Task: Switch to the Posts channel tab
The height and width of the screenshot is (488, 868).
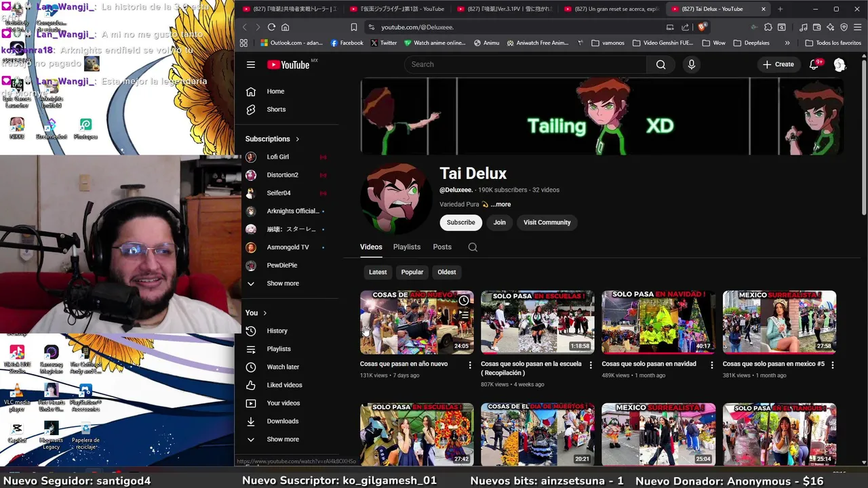Action: click(442, 247)
